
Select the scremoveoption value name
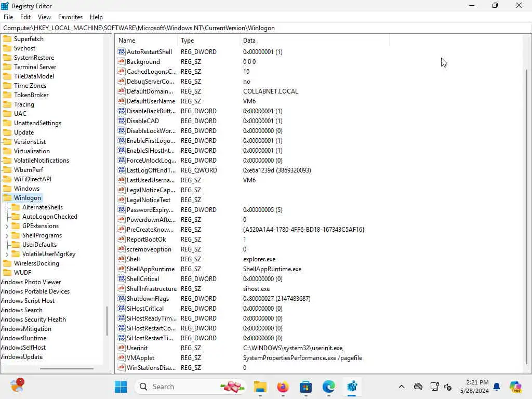pos(149,249)
